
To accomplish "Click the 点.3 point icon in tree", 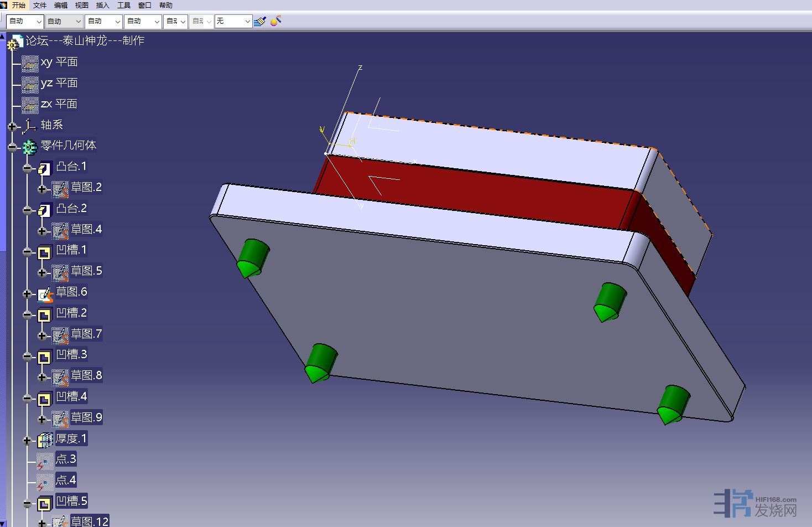I will click(x=44, y=461).
